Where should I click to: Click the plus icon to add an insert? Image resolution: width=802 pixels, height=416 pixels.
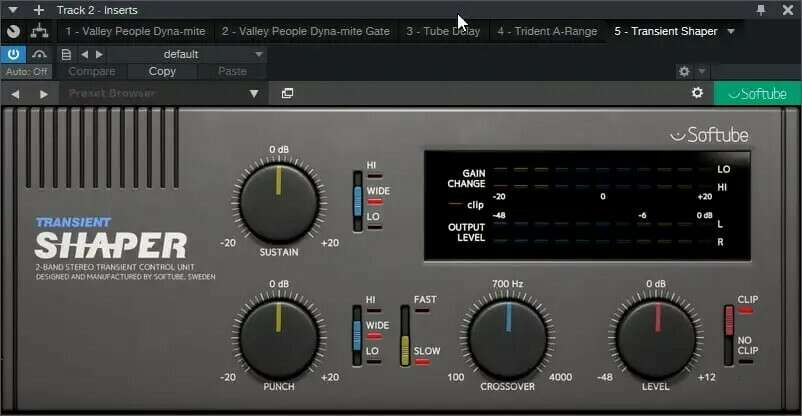coord(38,10)
